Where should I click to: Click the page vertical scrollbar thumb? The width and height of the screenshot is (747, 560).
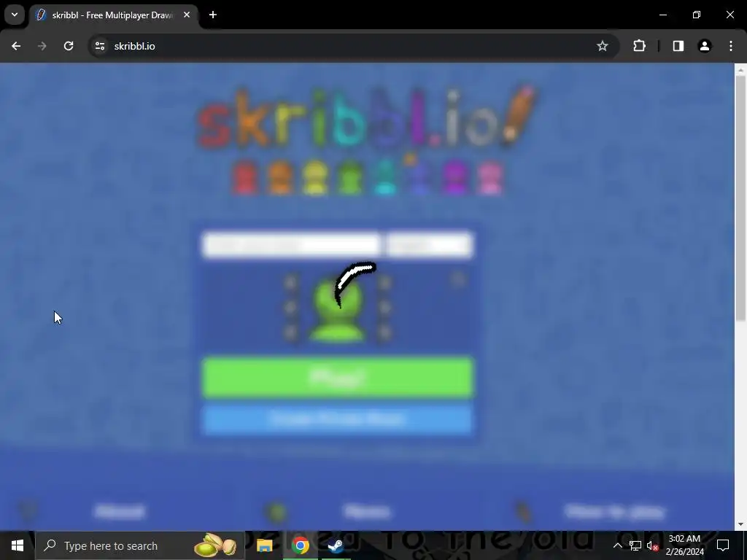click(x=740, y=198)
